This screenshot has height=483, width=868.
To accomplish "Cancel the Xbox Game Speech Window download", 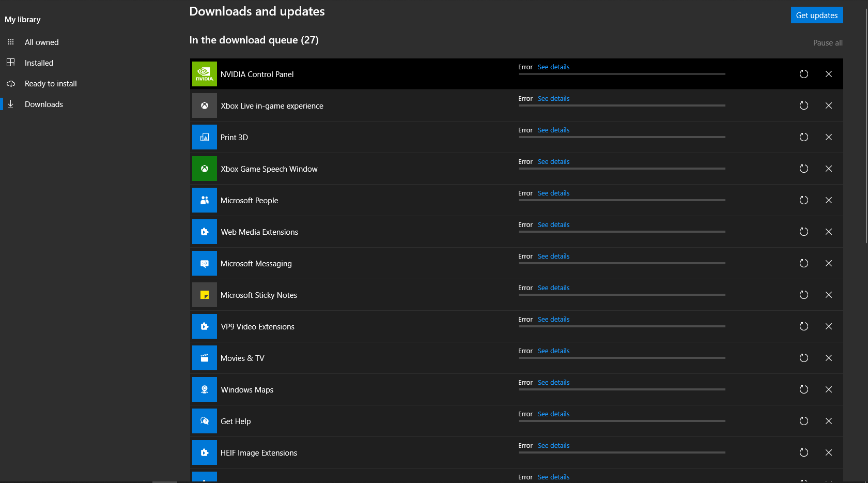I will pos(829,169).
